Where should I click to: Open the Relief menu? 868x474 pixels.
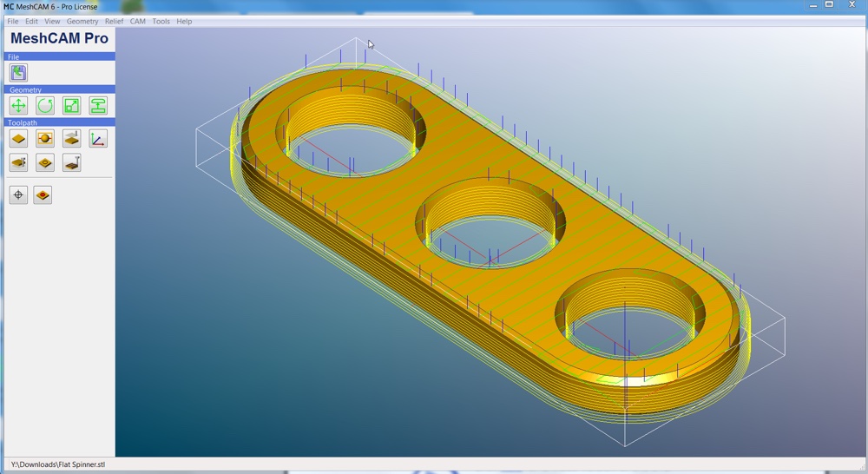(x=114, y=21)
